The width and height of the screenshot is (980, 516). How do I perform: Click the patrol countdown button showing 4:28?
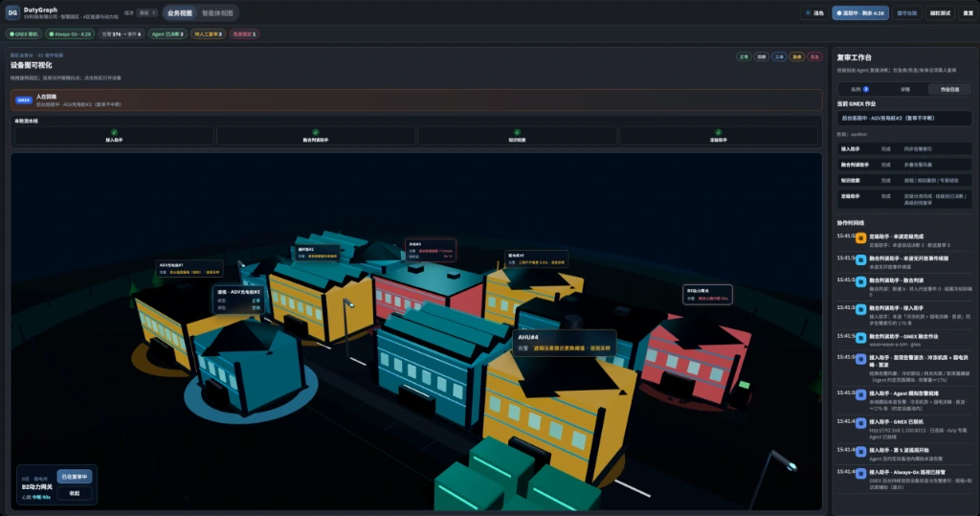pos(860,12)
